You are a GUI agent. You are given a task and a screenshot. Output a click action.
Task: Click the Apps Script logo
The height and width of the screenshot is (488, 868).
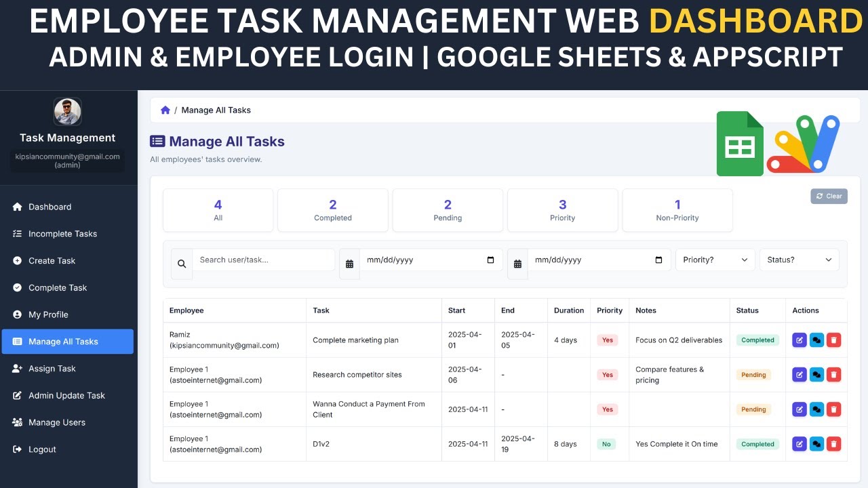point(804,144)
